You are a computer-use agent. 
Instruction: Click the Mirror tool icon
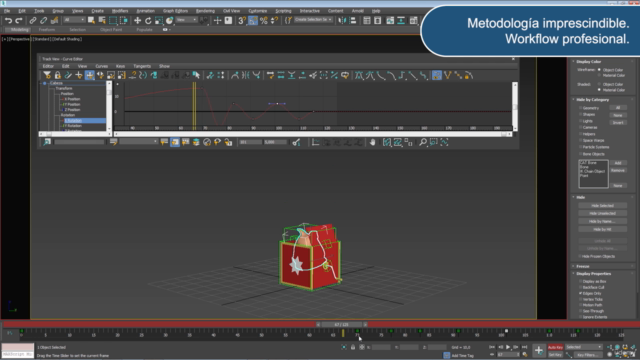(x=342, y=20)
